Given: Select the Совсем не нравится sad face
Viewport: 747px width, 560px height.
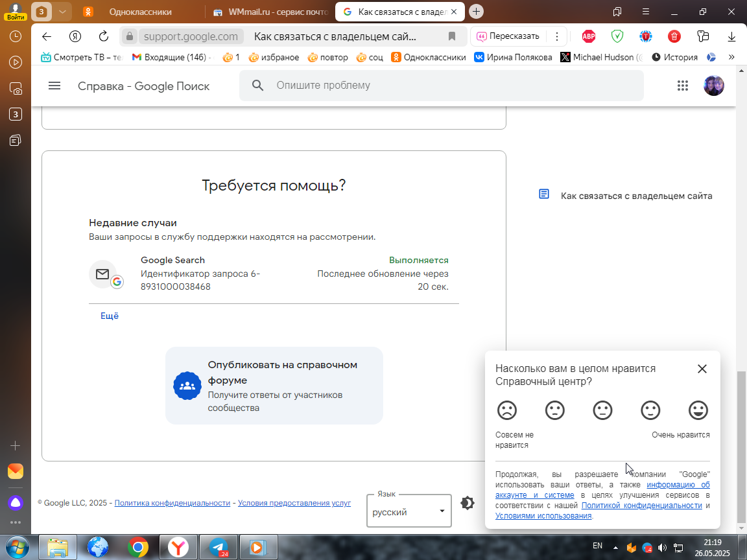Looking at the screenshot, I should point(507,410).
